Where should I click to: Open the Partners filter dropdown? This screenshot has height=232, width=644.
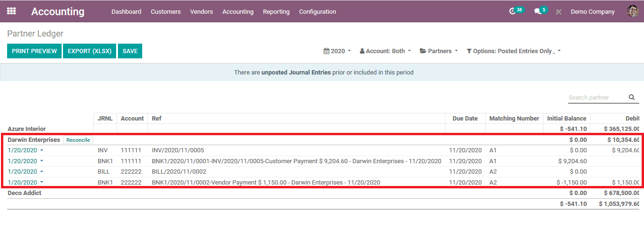point(439,51)
